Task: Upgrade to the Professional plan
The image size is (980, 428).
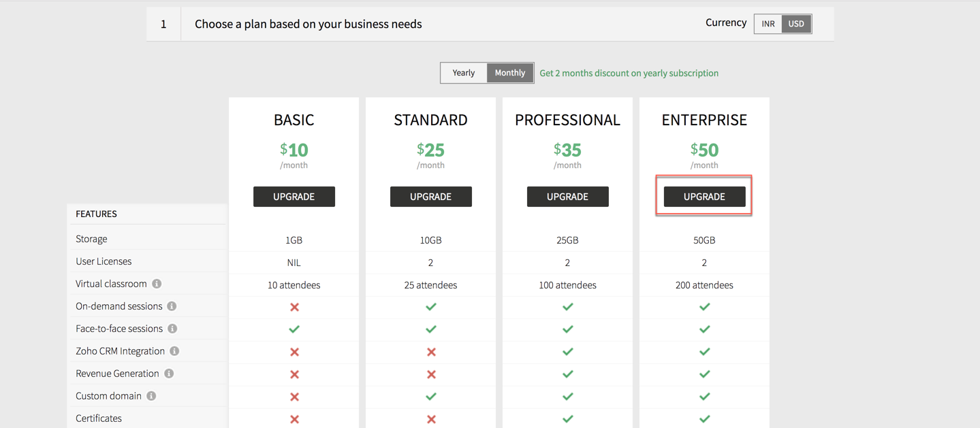Action: [x=568, y=197]
